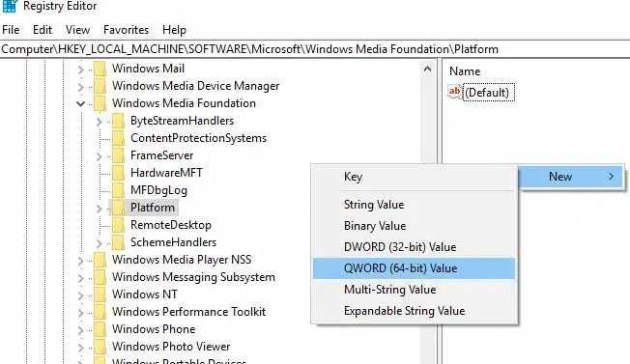630x364 pixels.
Task: Select the Windows Mail folder icon
Action: click(100, 69)
